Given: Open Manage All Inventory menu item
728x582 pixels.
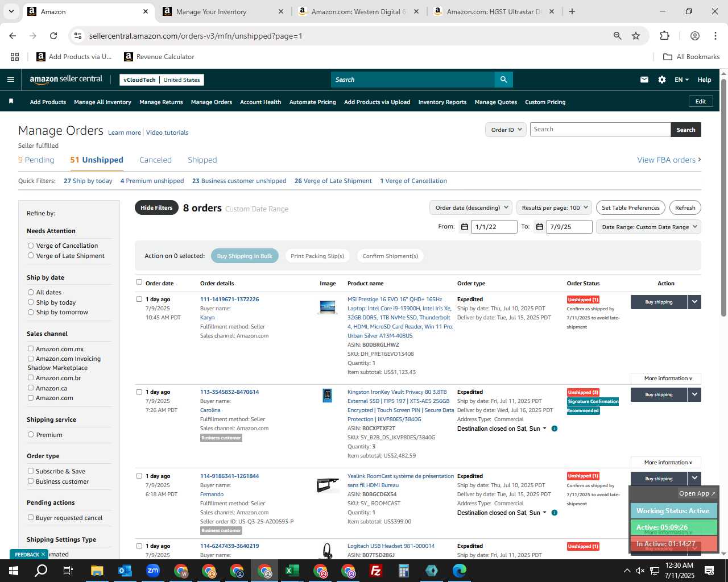Looking at the screenshot, I should (x=102, y=102).
